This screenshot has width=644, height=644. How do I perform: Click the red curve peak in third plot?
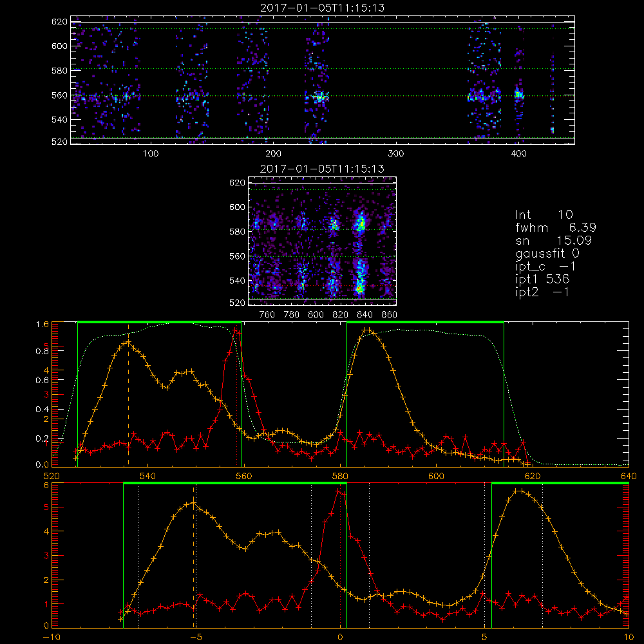[x=236, y=330]
